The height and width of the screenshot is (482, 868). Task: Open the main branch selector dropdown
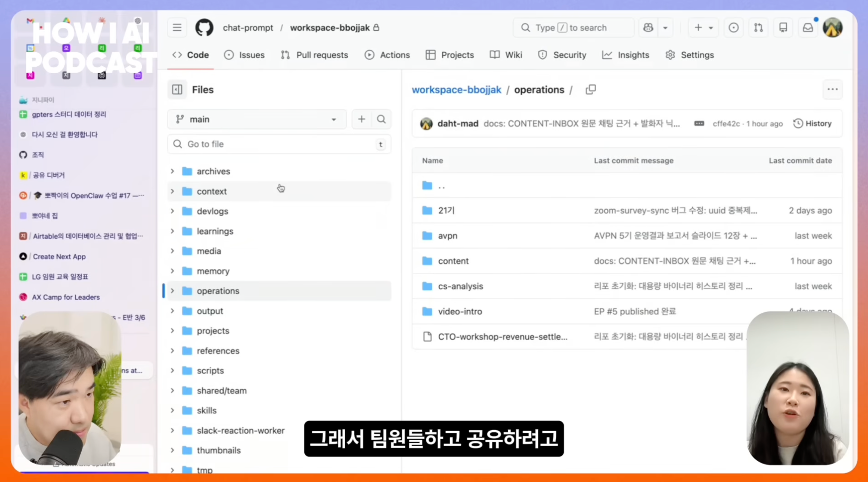click(x=256, y=119)
